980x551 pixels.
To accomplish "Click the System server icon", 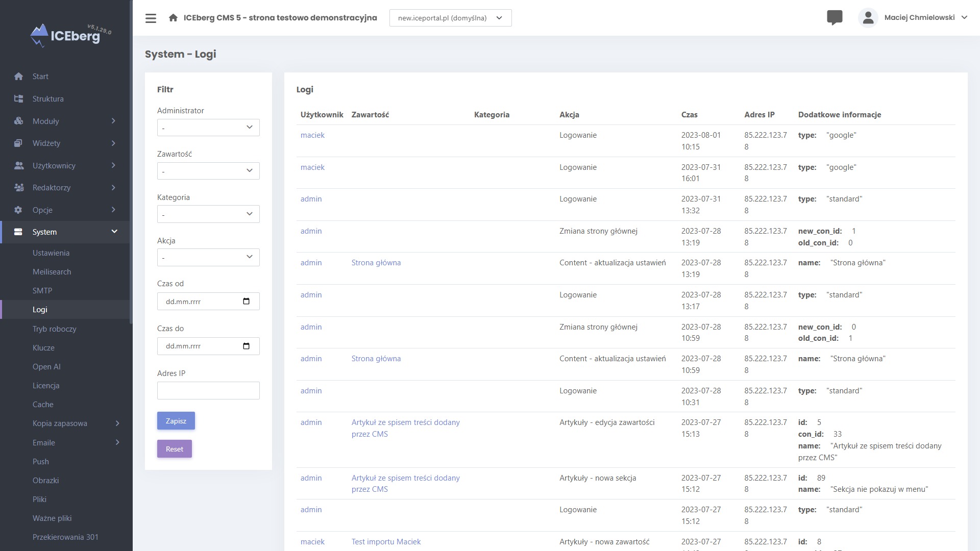I will [19, 232].
